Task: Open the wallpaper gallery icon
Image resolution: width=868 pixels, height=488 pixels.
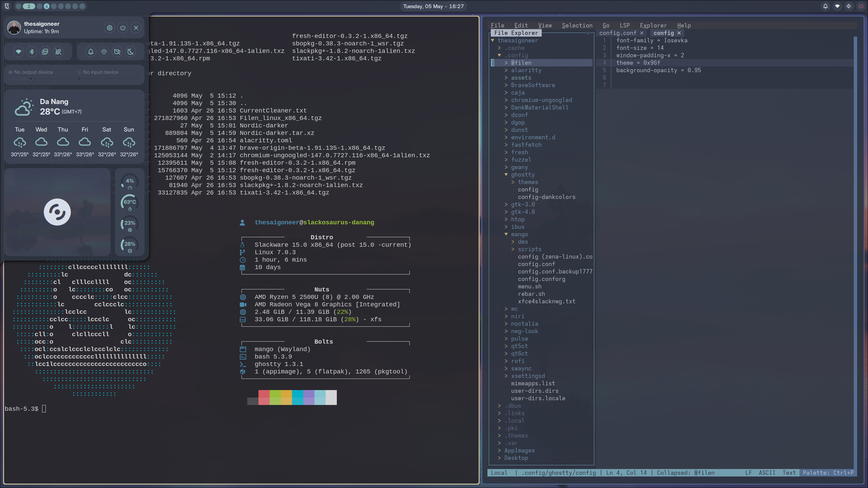Action: coord(45,52)
